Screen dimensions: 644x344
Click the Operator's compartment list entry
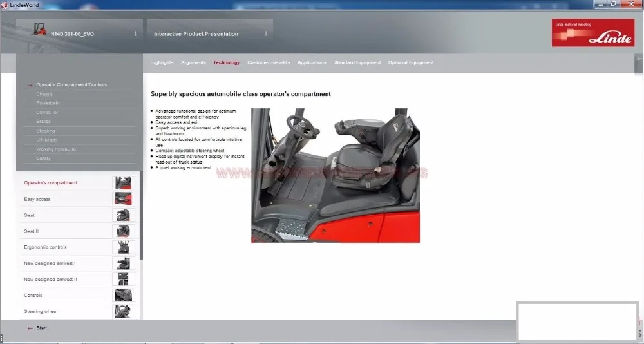coord(78,182)
